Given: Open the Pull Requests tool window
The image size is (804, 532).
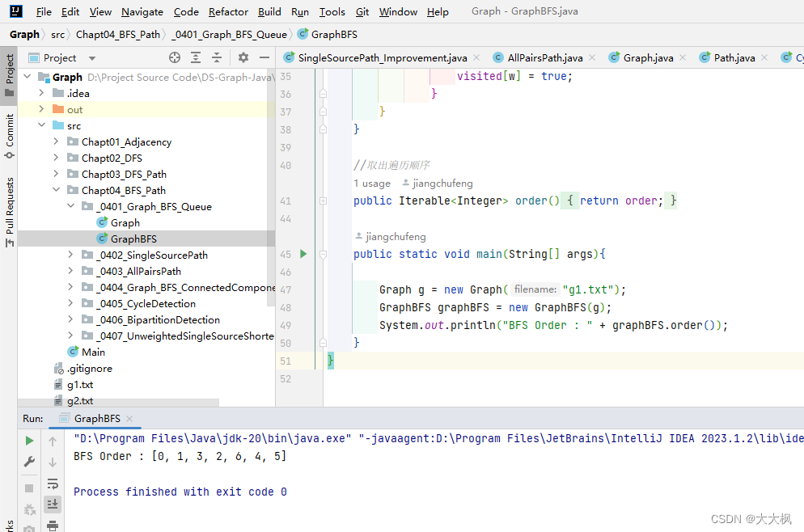Looking at the screenshot, I should point(9,212).
